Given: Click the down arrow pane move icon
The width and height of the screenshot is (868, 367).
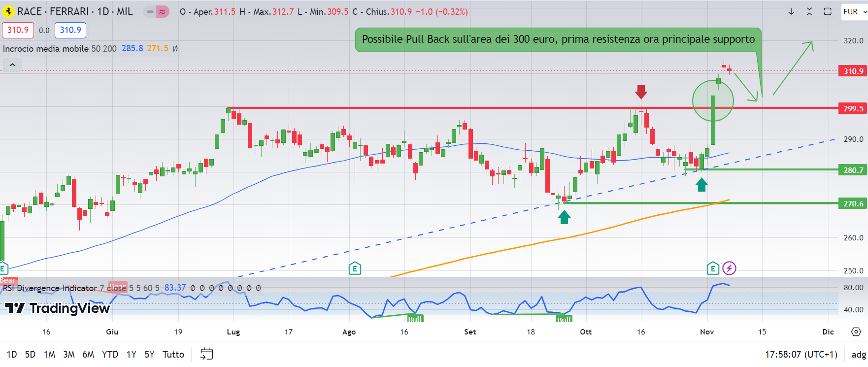Looking at the screenshot, I should coord(791,11).
